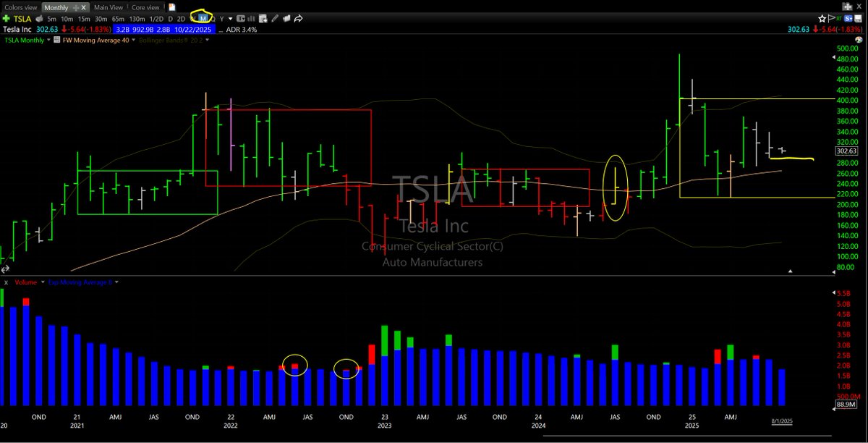Open the Main View tab
This screenshot has height=443, width=868.
coord(109,7)
